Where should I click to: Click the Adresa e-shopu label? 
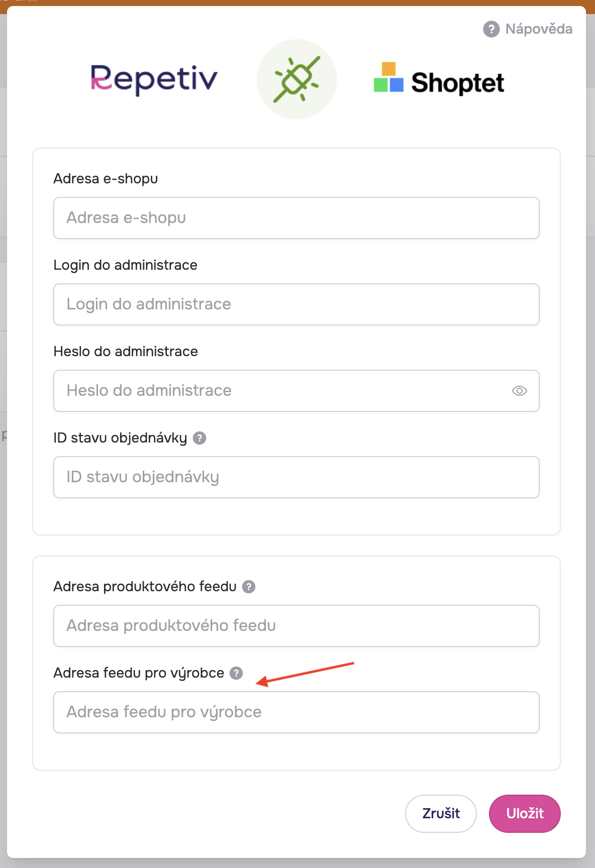point(106,179)
